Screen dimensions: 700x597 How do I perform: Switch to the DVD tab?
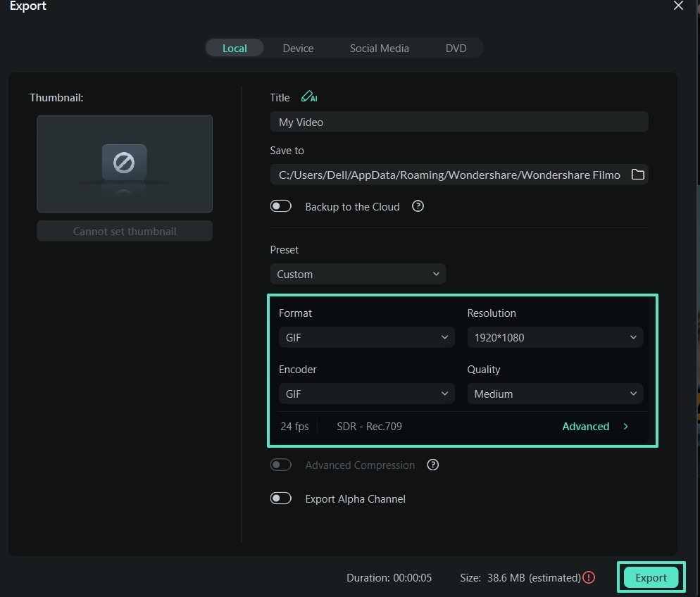tap(456, 48)
